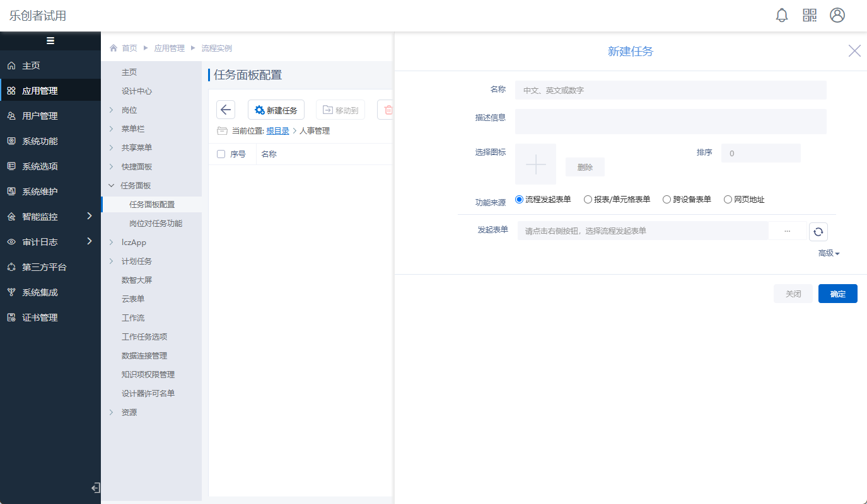Open 岗位对任务功能 in the tree
This screenshot has height=504, width=867.
coord(156,224)
